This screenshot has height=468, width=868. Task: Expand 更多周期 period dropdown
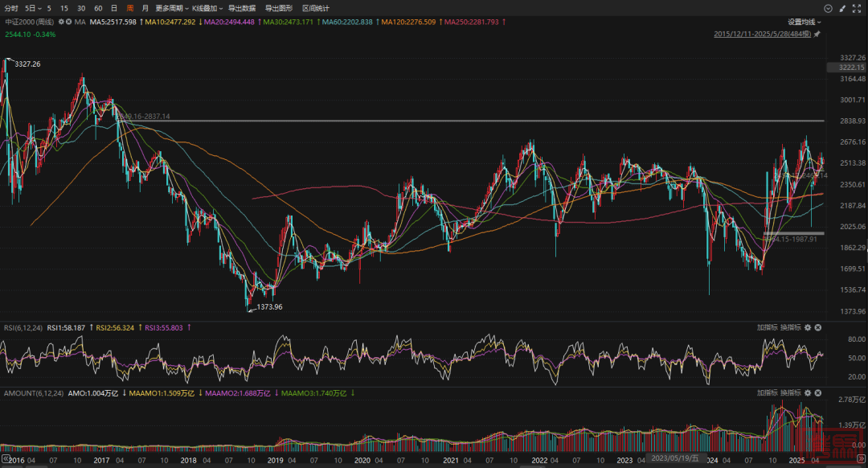click(172, 8)
